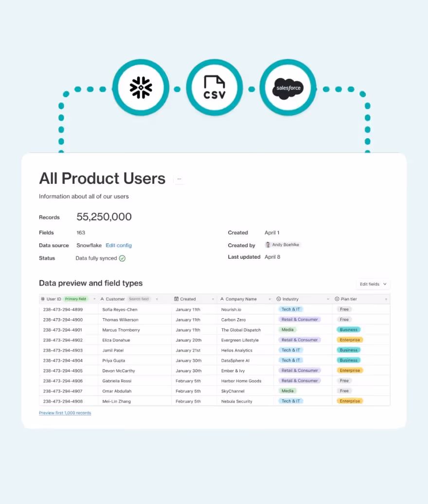Click company Nebula Security
Screen dimensions: 428x504
(237, 401)
